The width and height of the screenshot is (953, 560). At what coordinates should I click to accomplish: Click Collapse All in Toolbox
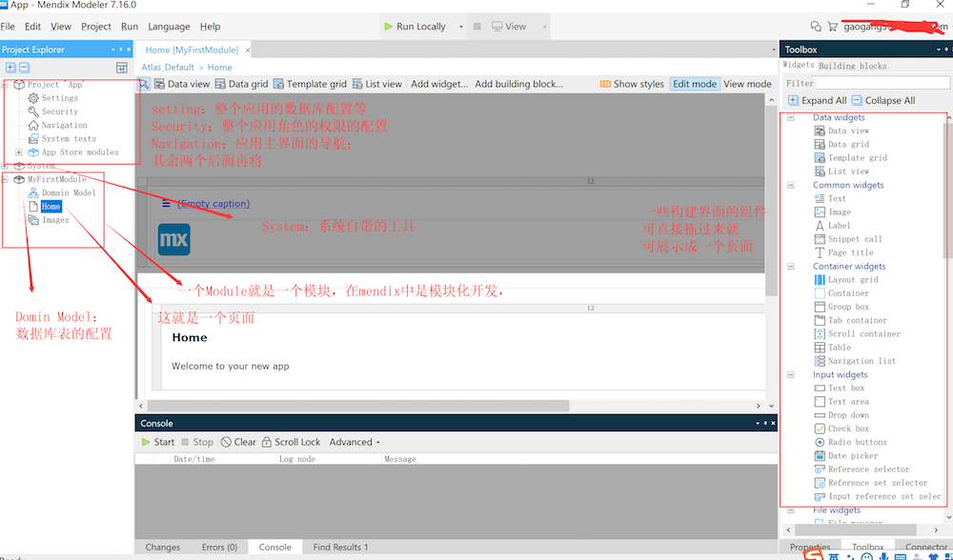(883, 100)
